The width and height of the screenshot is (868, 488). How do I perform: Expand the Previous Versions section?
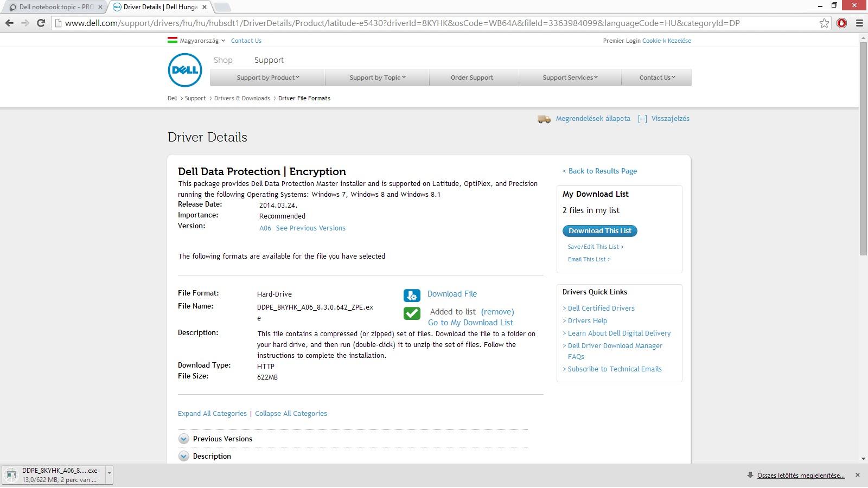tap(183, 439)
